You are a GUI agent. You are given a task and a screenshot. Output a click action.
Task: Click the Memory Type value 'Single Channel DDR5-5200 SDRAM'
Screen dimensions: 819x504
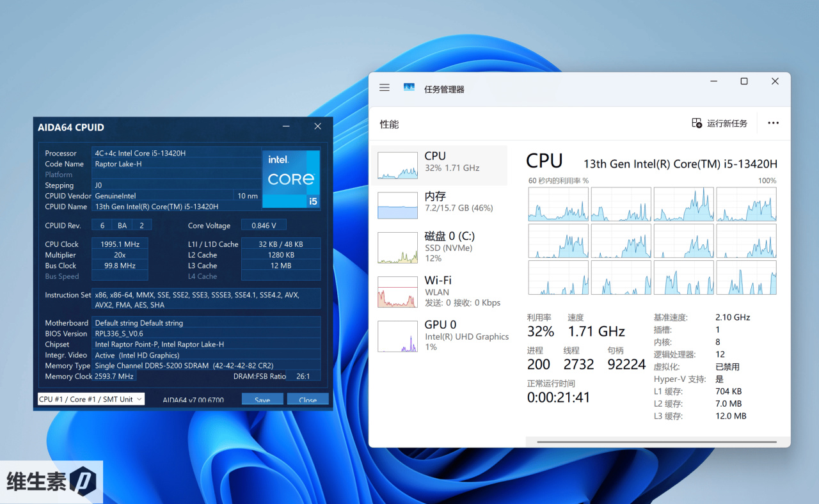207,366
